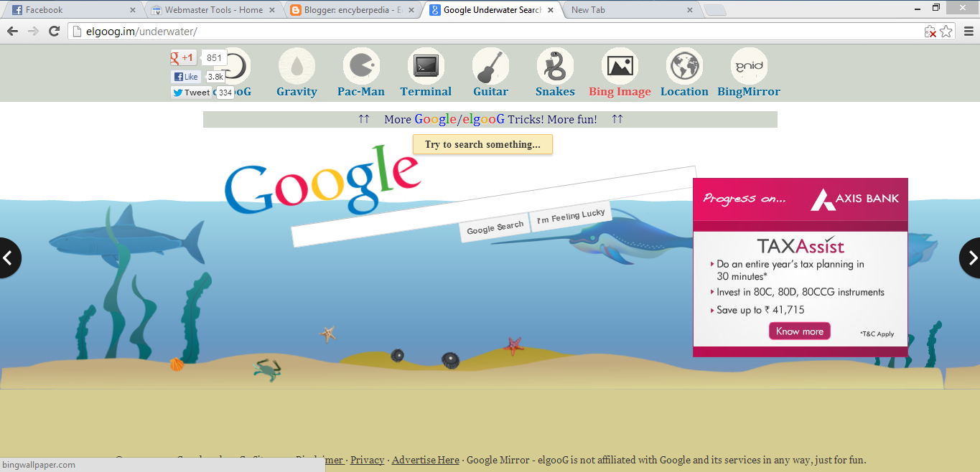Open the Terminal text link

(x=426, y=91)
